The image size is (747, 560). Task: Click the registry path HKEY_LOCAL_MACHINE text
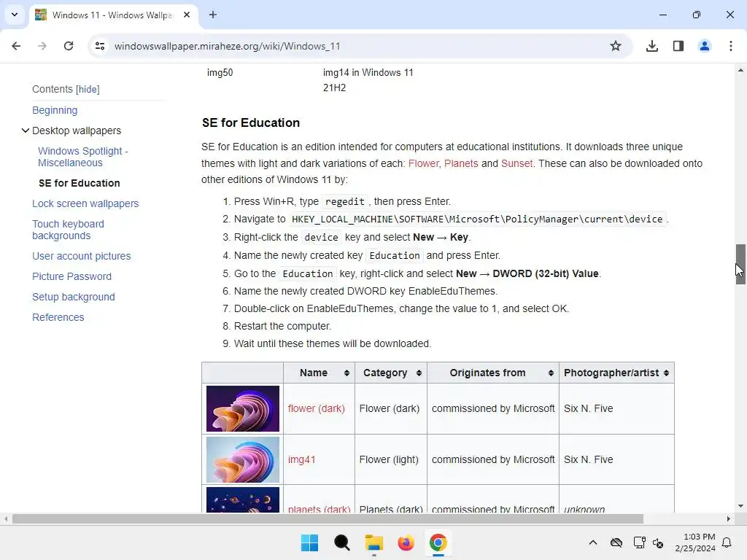click(477, 219)
